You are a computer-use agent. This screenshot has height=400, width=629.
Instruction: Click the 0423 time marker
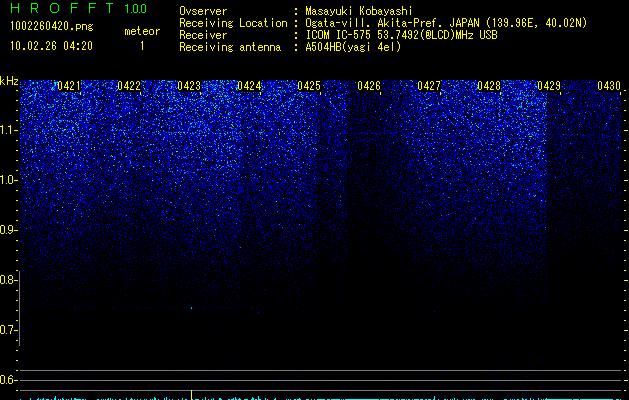tap(189, 86)
